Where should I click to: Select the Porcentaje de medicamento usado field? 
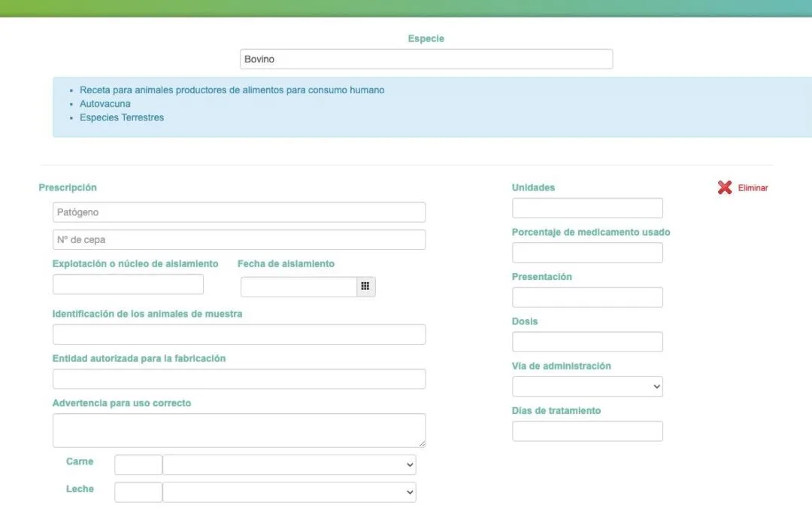click(587, 253)
